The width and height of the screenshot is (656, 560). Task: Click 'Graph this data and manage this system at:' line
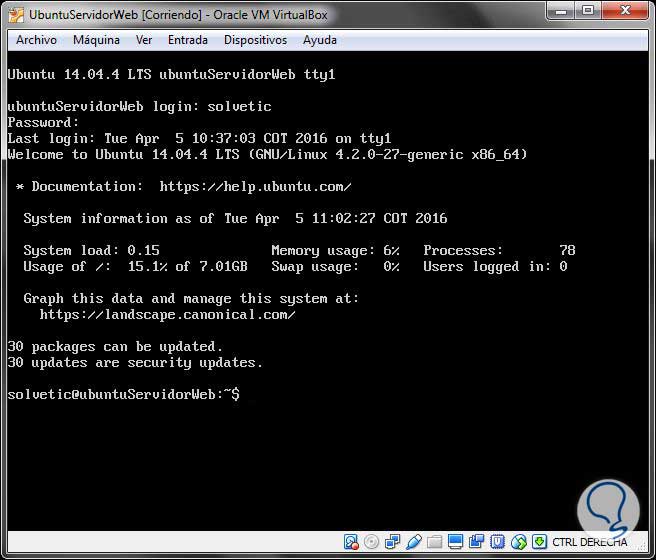click(x=191, y=299)
